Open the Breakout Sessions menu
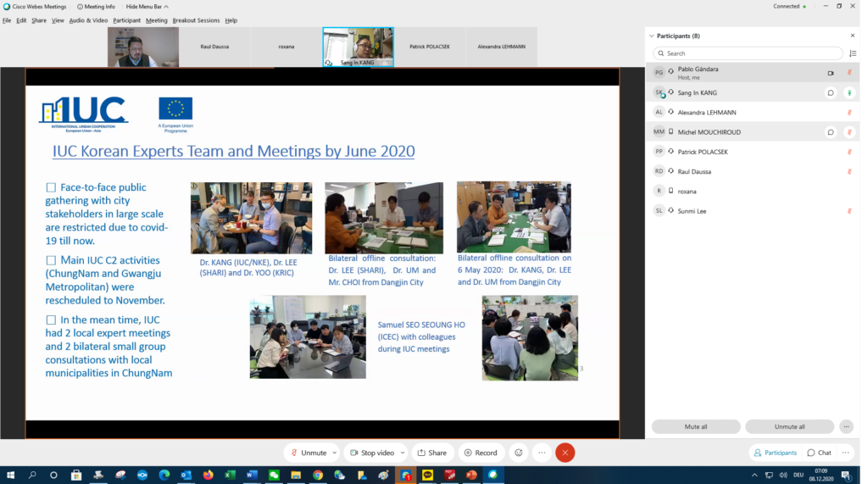 pos(196,20)
